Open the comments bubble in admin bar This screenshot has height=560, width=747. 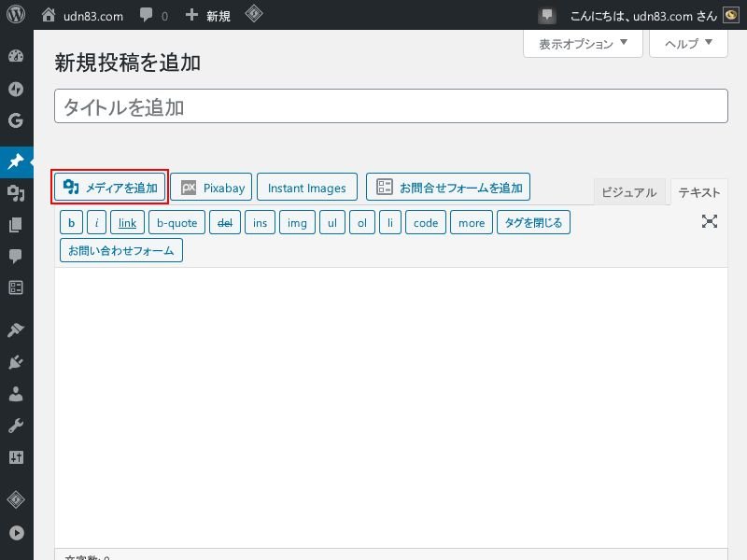[x=147, y=15]
